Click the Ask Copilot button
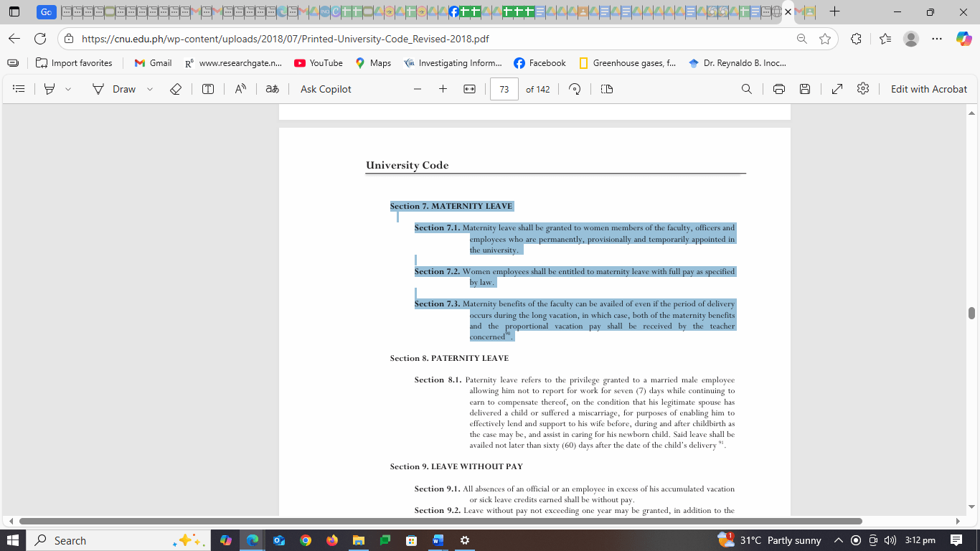980x551 pixels. [326, 89]
